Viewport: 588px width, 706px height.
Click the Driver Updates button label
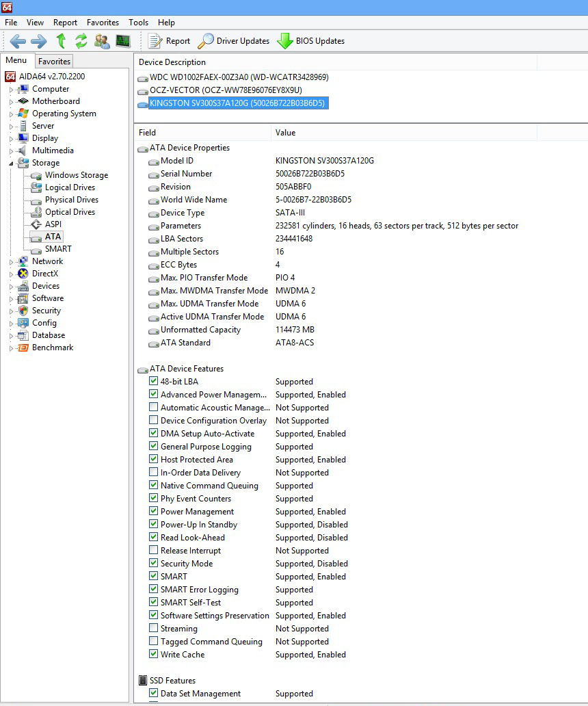[x=243, y=41]
